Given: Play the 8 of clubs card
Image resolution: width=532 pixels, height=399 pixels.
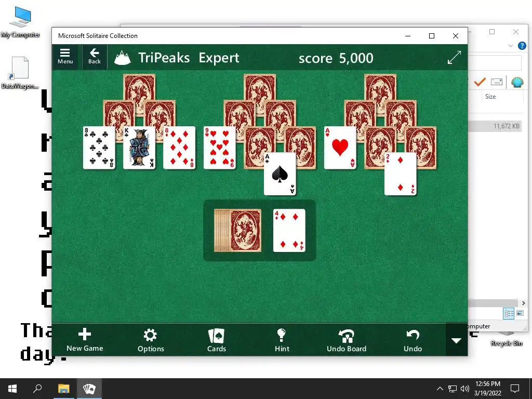Looking at the screenshot, I should pyautogui.click(x=99, y=148).
